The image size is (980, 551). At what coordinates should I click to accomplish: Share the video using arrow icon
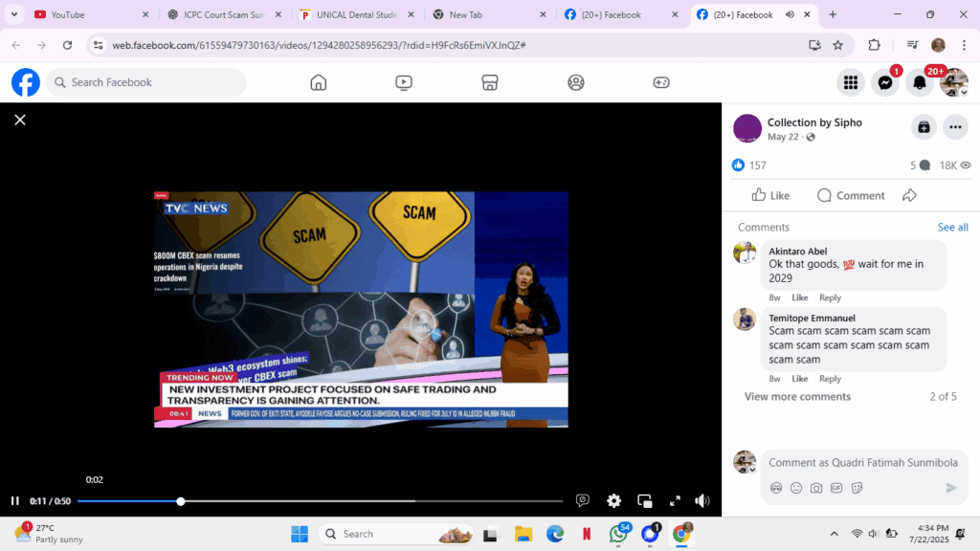point(909,195)
